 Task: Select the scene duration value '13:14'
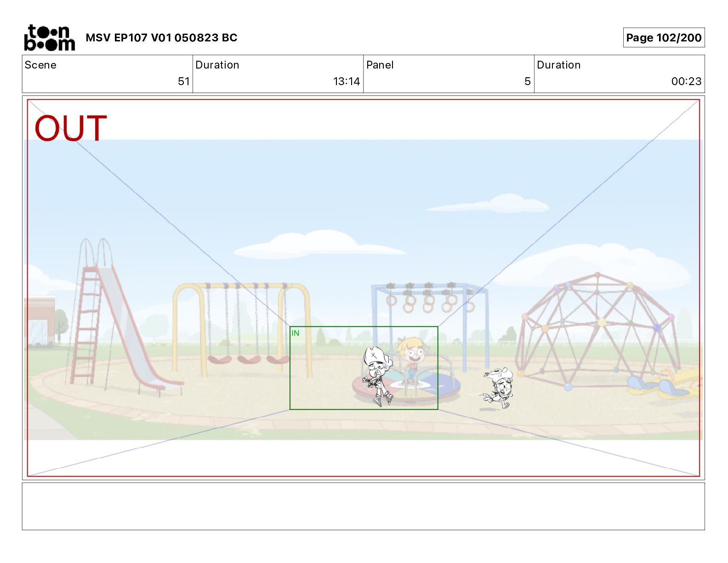click(347, 81)
